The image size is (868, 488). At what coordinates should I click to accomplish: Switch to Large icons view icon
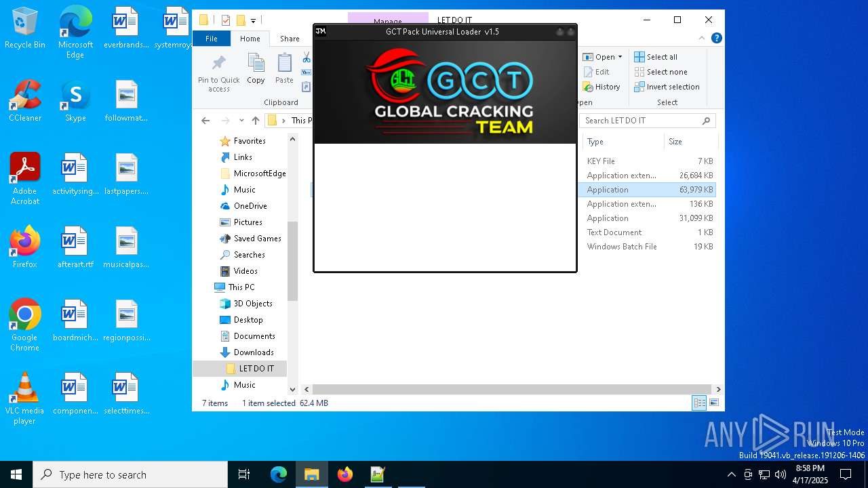713,403
